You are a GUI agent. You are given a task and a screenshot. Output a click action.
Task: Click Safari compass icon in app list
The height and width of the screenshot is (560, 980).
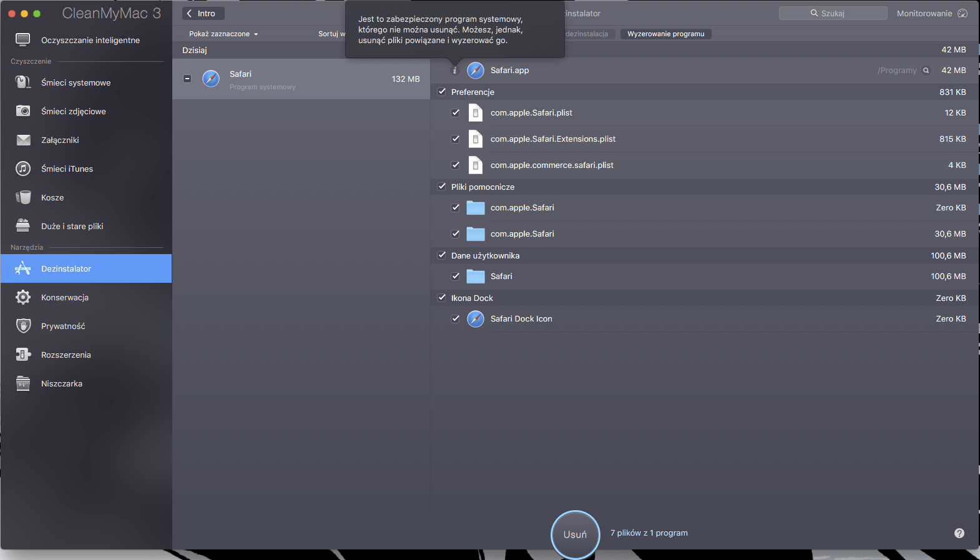click(x=211, y=79)
